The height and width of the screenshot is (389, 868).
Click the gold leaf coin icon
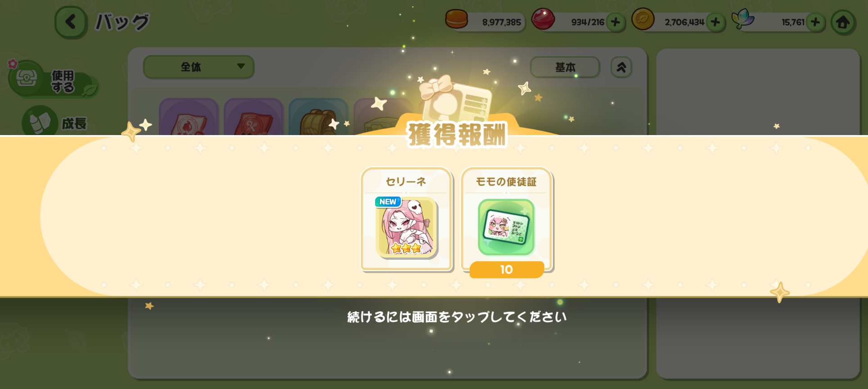[643, 19]
